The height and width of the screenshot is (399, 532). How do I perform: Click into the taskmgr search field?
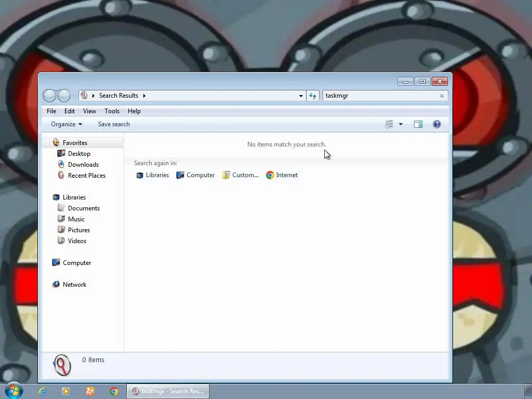(380, 96)
